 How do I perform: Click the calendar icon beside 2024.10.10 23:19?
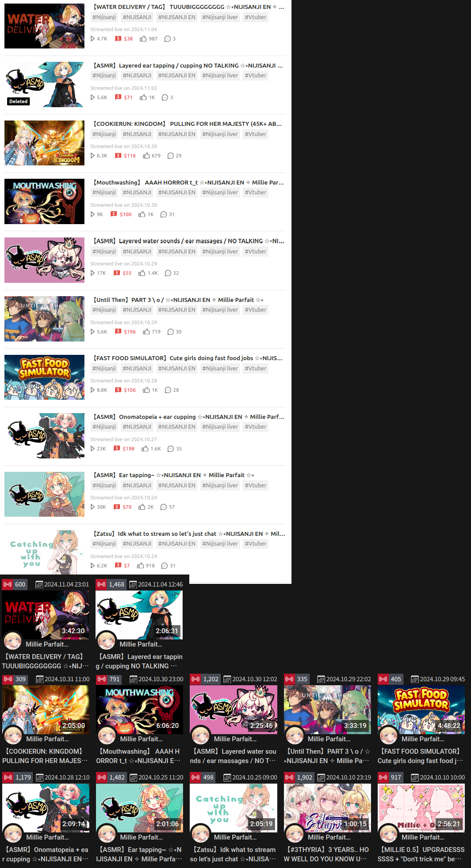[321, 777]
